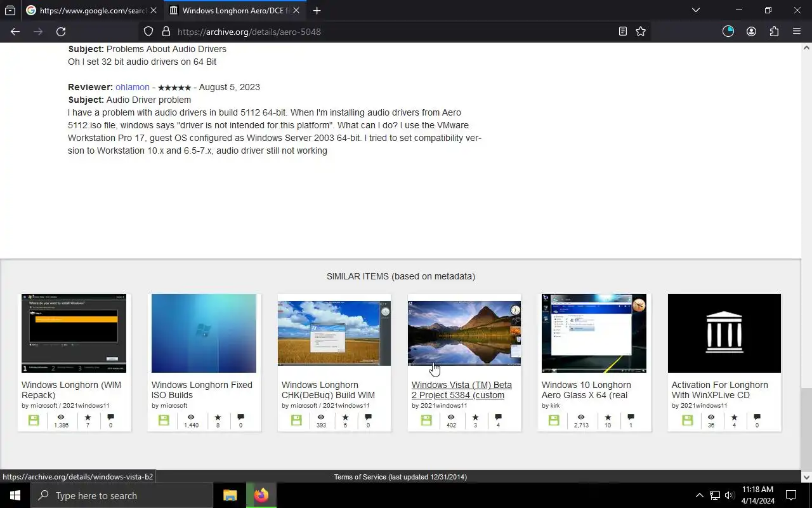The height and width of the screenshot is (508, 812).
Task: Open Windows Longhorn Fixed ISO Builds thumbnail
Action: click(204, 333)
